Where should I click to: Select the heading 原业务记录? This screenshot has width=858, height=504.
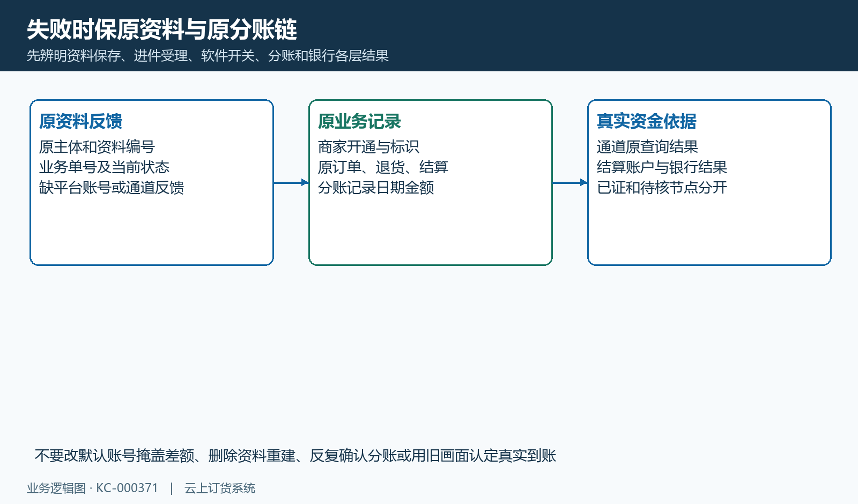pyautogui.click(x=359, y=121)
